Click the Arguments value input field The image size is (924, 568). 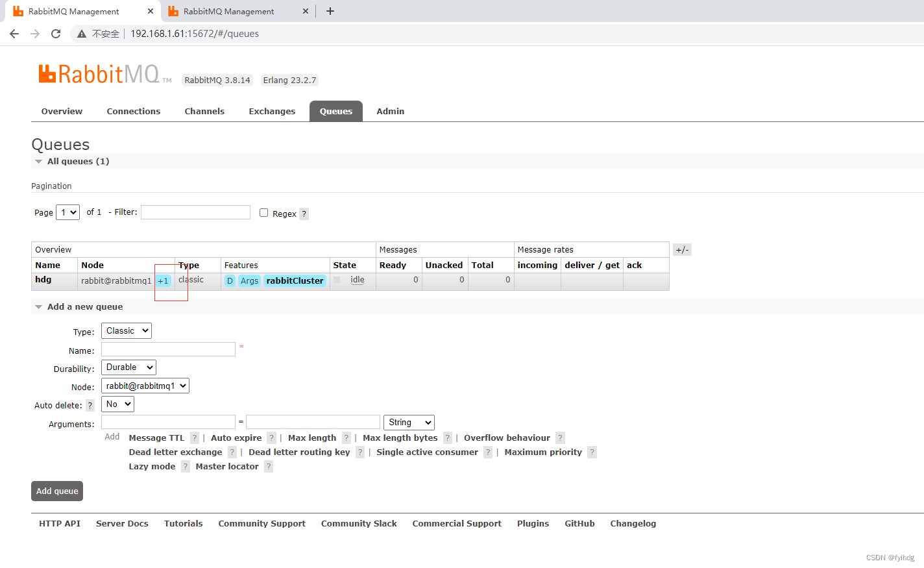[x=313, y=423]
